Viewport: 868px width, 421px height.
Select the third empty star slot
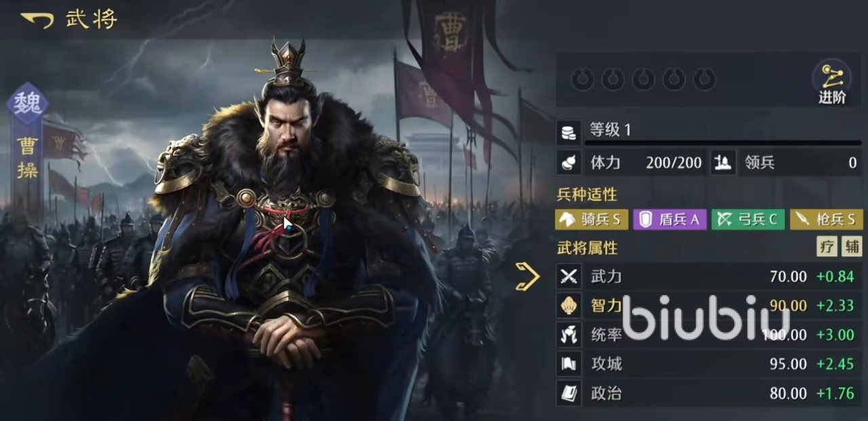coord(644,80)
